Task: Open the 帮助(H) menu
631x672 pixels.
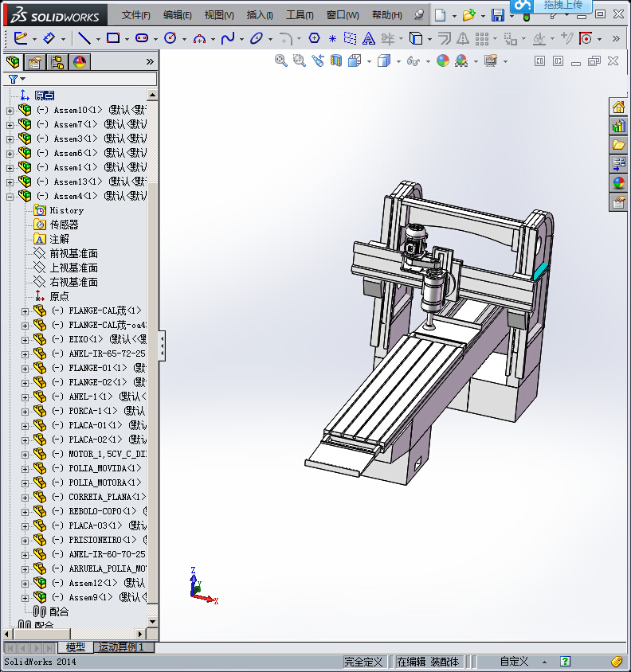Action: pos(387,15)
